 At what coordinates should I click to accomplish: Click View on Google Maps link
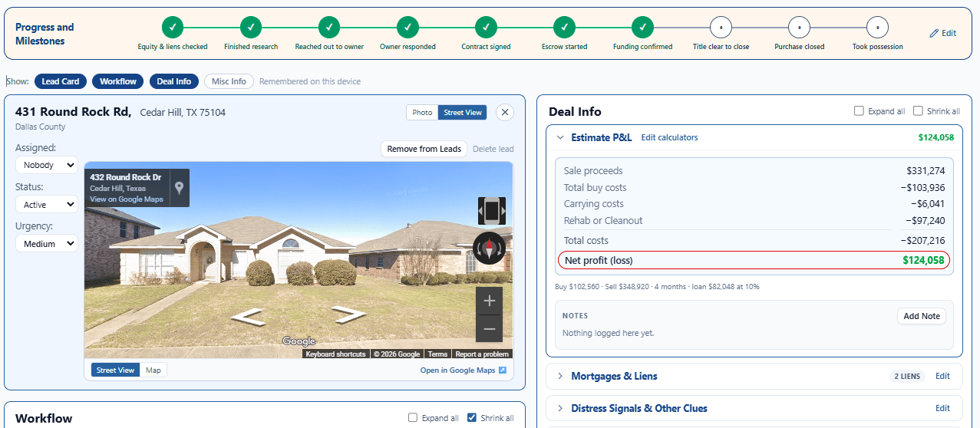click(x=127, y=199)
